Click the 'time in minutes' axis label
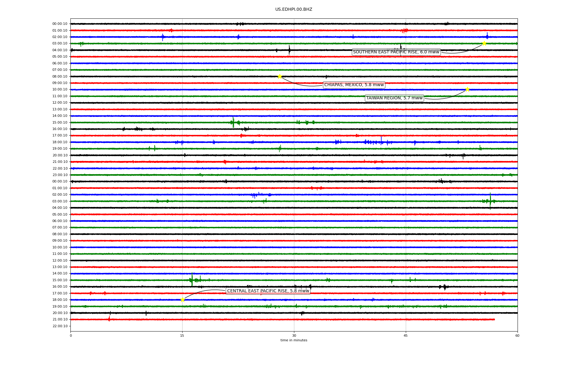This screenshot has height=368, width=588. [294, 340]
